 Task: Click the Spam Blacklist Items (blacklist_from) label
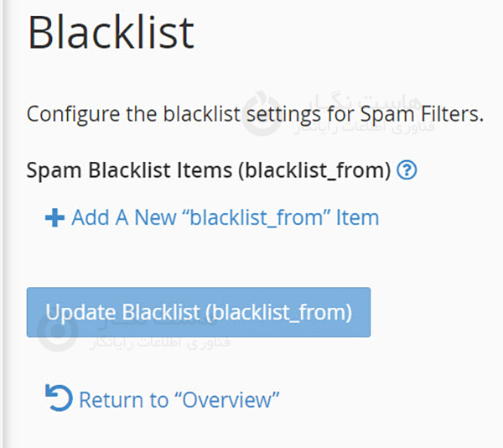click(x=210, y=171)
